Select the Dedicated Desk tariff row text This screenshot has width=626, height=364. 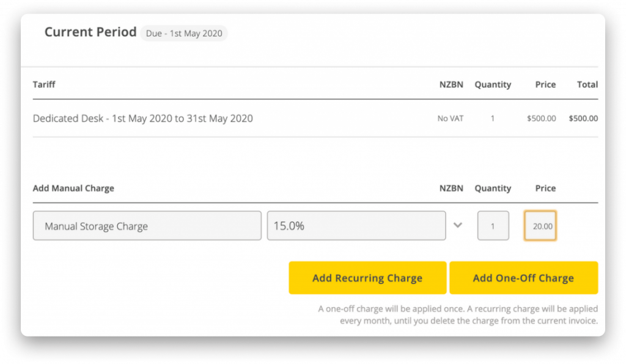pos(142,118)
